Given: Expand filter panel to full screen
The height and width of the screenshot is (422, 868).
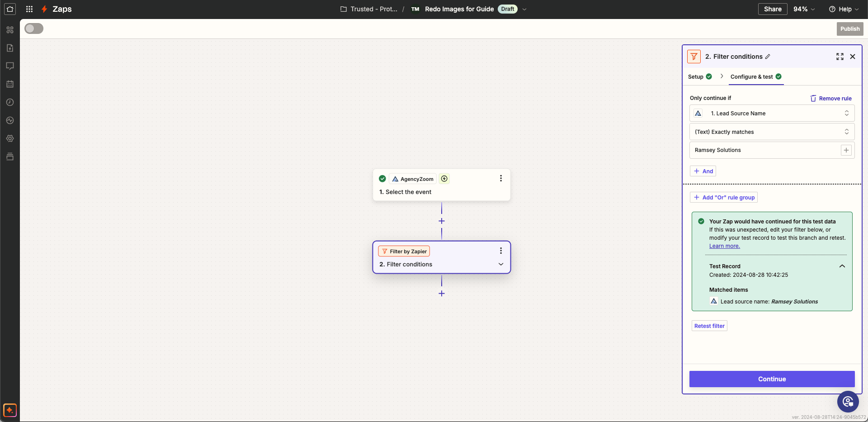Looking at the screenshot, I should click(x=840, y=57).
